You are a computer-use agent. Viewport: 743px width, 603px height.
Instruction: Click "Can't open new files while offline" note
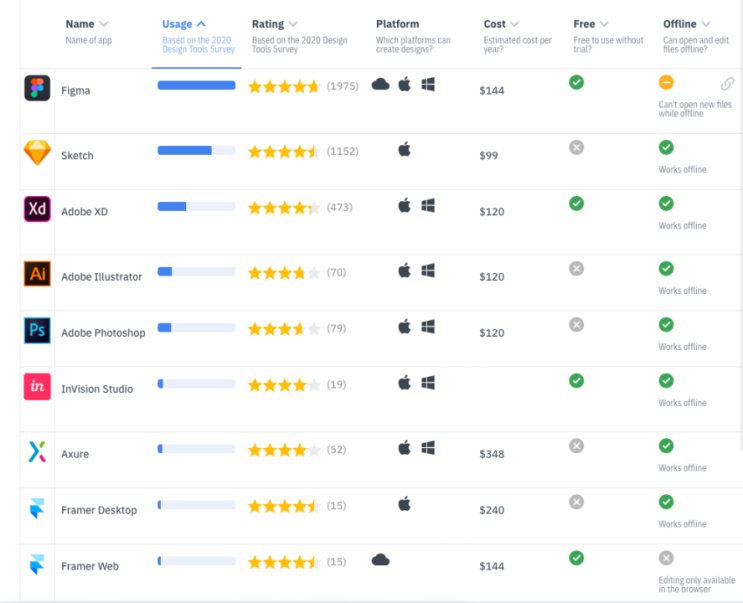click(x=695, y=109)
